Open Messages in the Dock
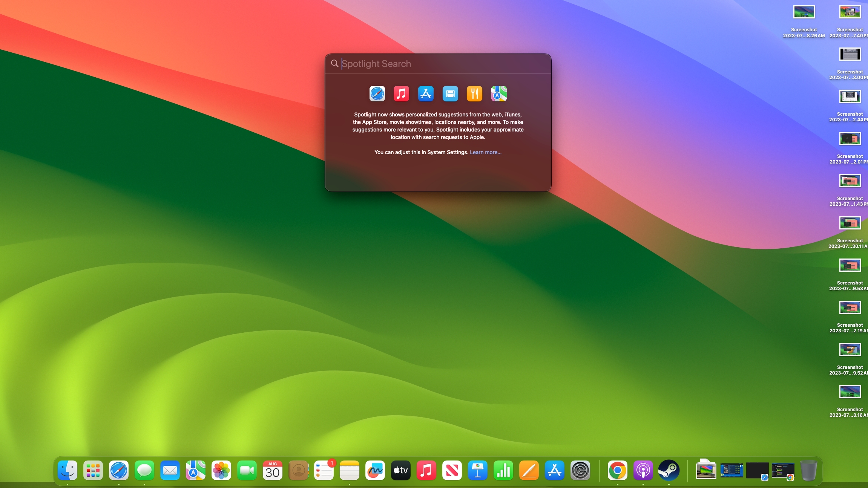This screenshot has width=868, height=488. pos(144,470)
